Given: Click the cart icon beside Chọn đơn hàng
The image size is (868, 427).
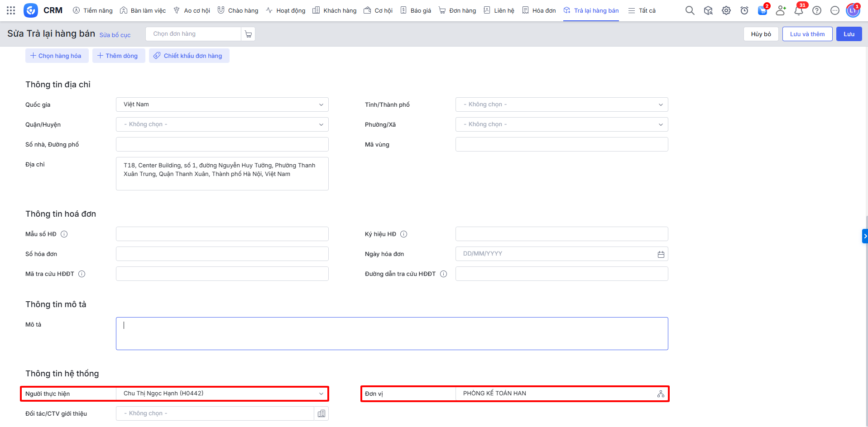Looking at the screenshot, I should (x=248, y=34).
